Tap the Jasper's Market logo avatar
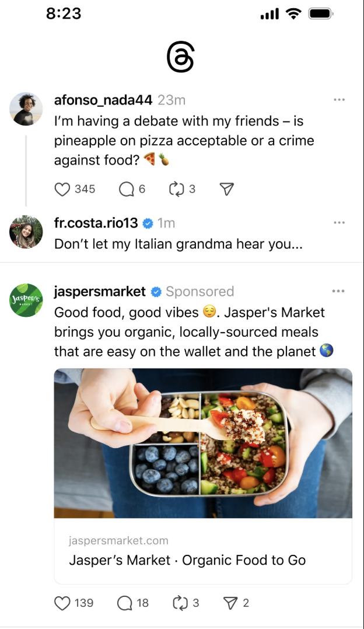Image resolution: width=364 pixels, height=629 pixels. pyautogui.click(x=26, y=300)
